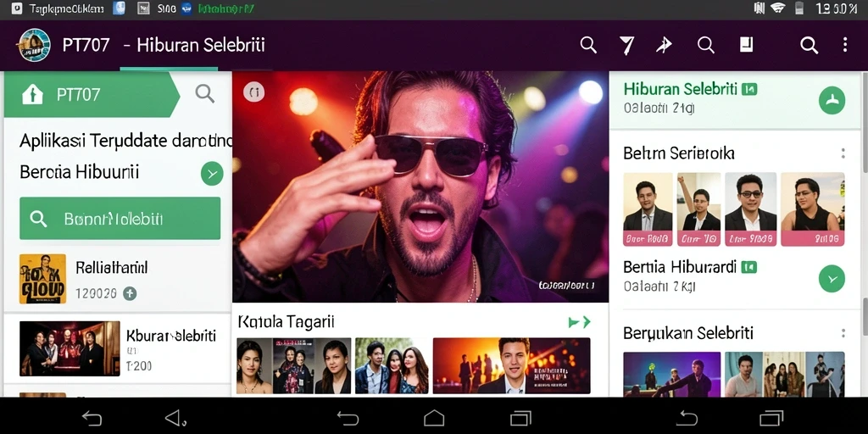The width and height of the screenshot is (868, 434).
Task: Open the stage thumbnail under Beryukan Selebriti
Action: coord(672,374)
